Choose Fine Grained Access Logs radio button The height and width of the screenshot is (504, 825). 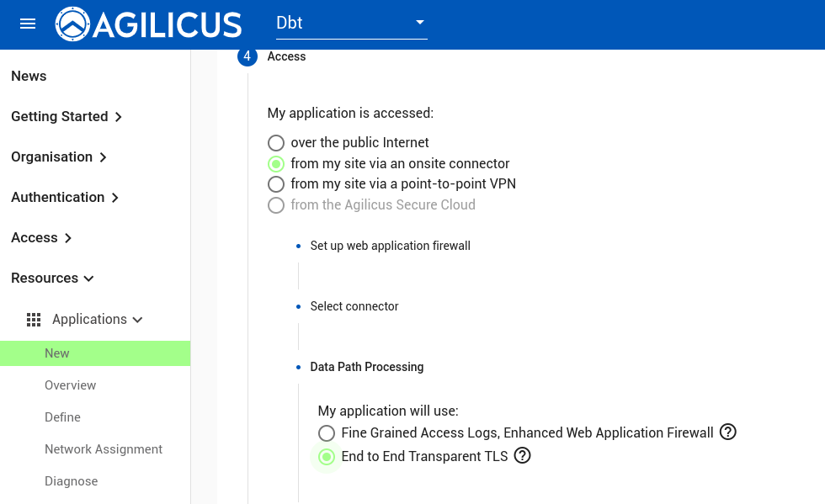(327, 433)
